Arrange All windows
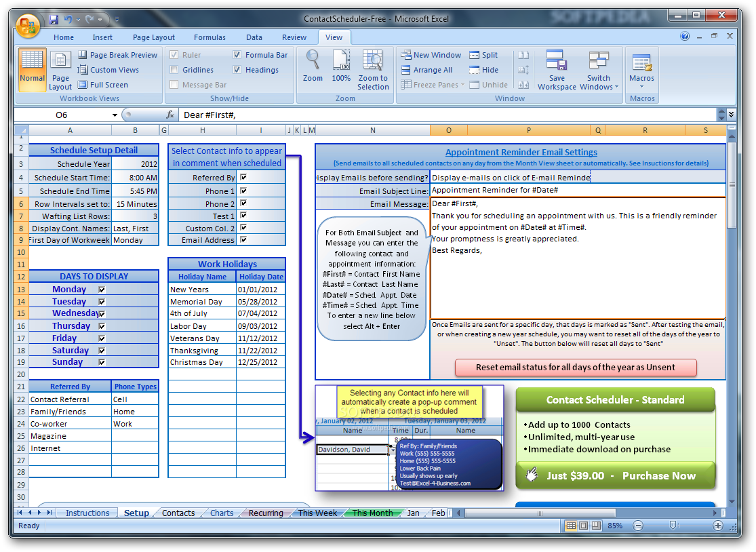 (x=426, y=70)
